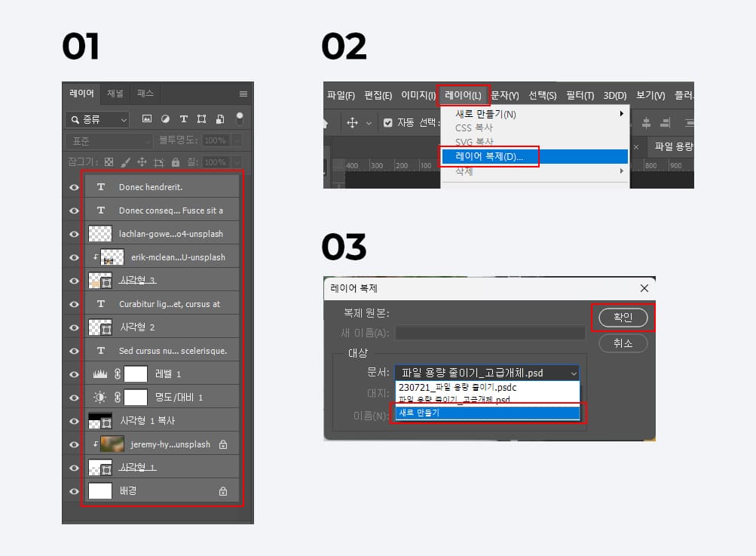Open the blend mode dropdown showing 표준

pyautogui.click(x=109, y=140)
